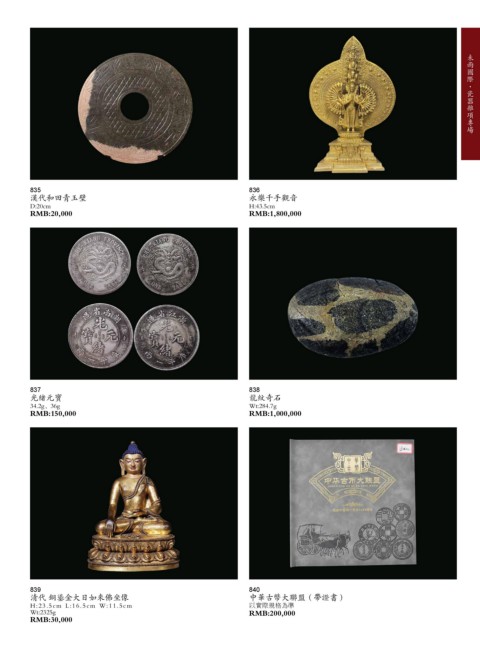Open the gilt seated Buddha photo
Screen dimensions: 480x651
[x=134, y=503]
